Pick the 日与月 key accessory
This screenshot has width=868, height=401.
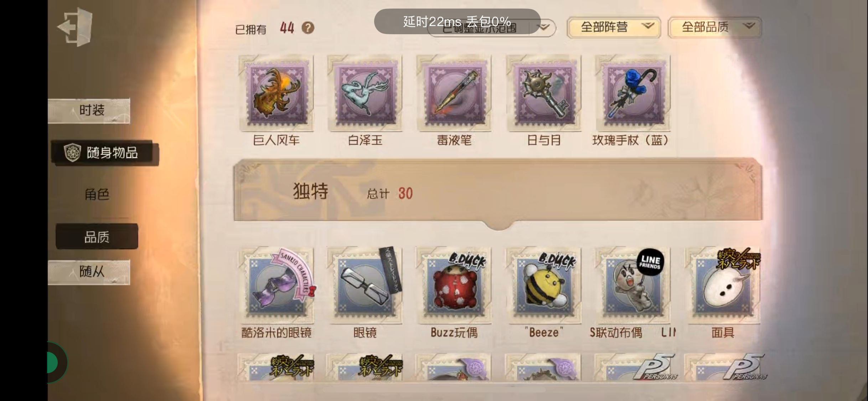click(x=544, y=93)
